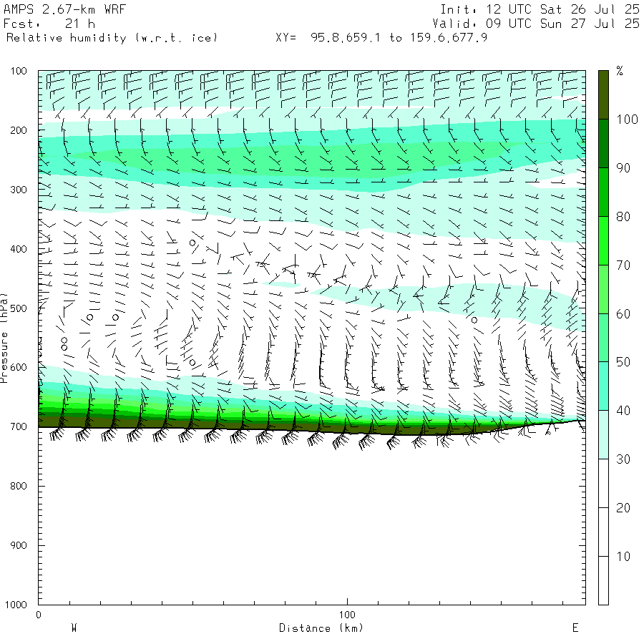This screenshot has width=644, height=644.
Task: Pick the light green 60–70% colorbar segment
Action: click(x=603, y=289)
